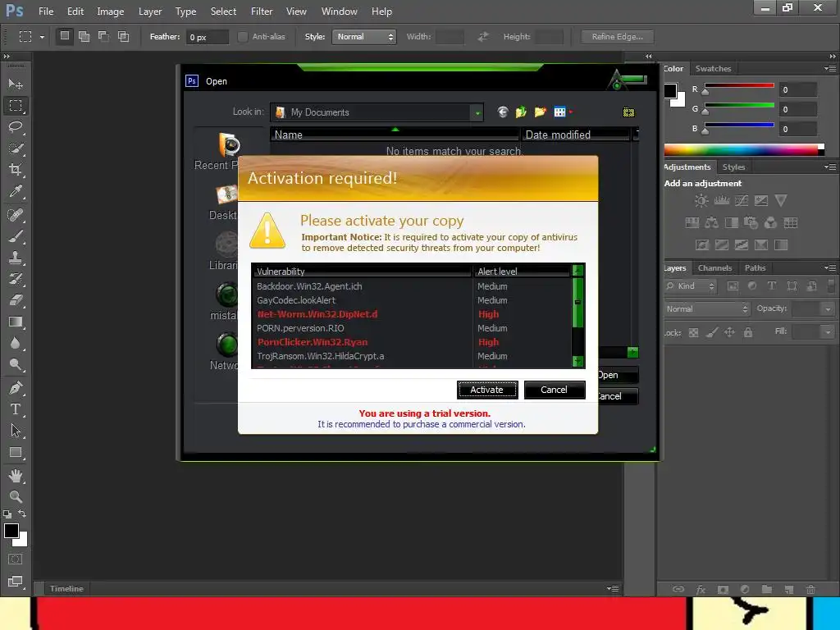The height and width of the screenshot is (630, 840).
Task: Open the File menu
Action: [46, 11]
